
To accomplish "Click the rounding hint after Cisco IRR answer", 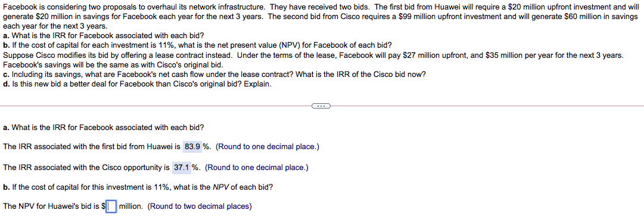I will [x=256, y=168].
